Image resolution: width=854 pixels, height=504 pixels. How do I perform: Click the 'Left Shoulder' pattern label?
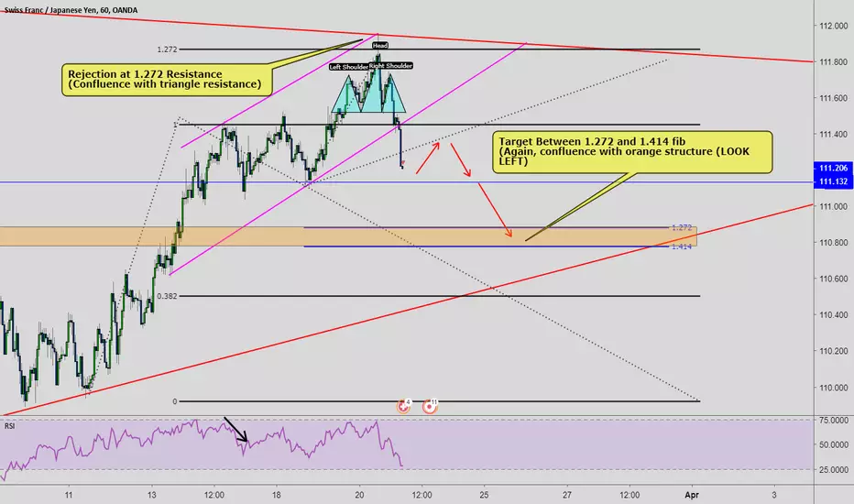coord(348,67)
